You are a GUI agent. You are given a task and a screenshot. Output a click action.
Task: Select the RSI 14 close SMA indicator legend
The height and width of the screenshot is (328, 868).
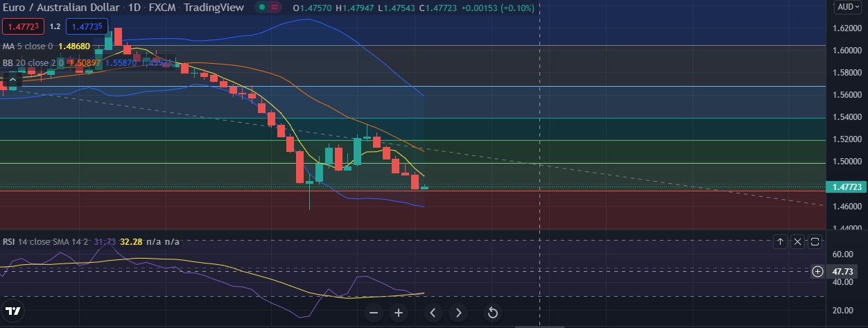coord(45,241)
